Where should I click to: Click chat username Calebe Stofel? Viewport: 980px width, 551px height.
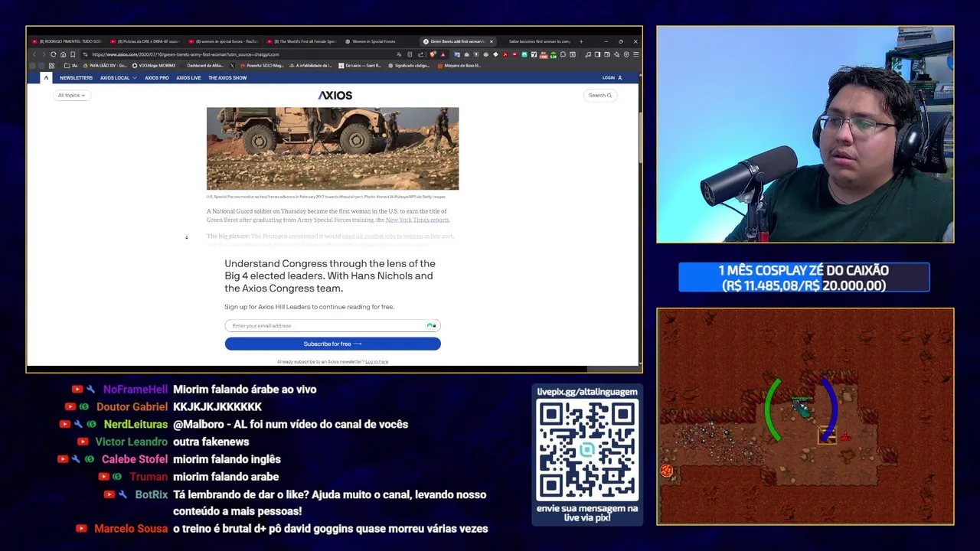click(135, 459)
